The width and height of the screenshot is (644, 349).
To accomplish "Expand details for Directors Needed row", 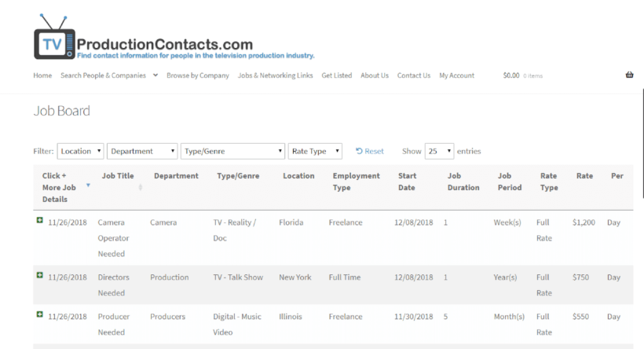I will (39, 275).
